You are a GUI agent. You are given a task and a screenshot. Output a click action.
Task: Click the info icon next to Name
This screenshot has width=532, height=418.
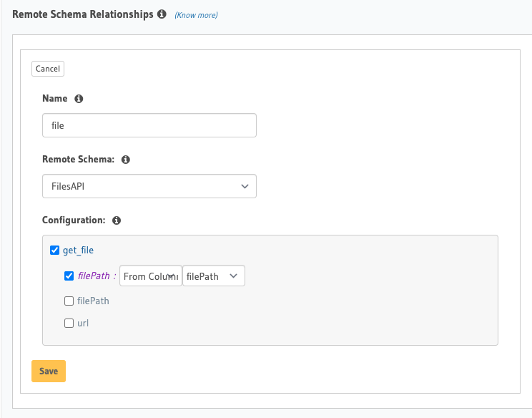coord(79,99)
